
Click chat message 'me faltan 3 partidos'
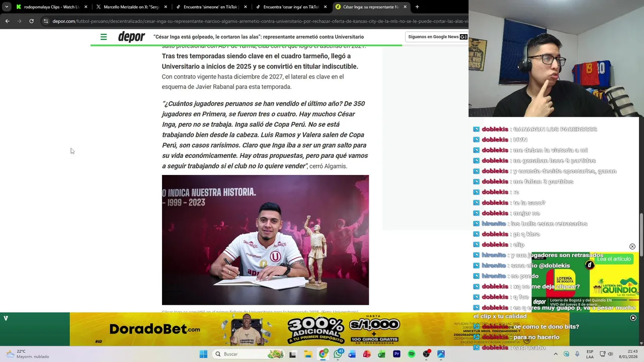click(543, 182)
